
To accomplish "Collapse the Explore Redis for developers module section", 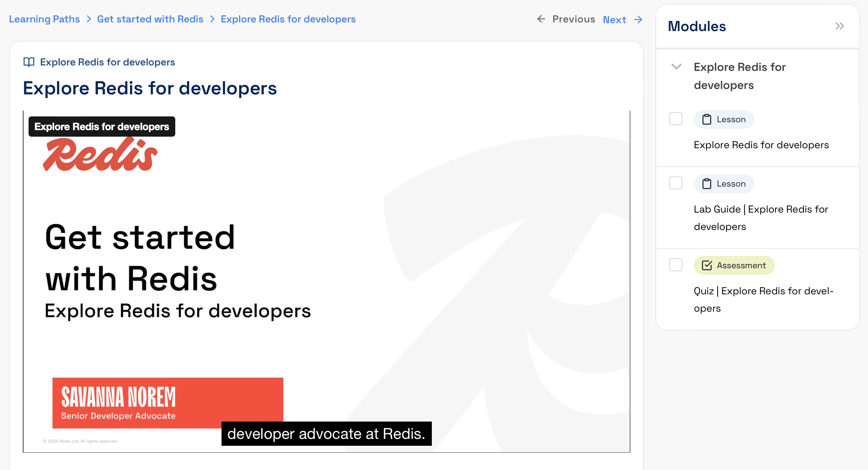I will click(x=676, y=67).
